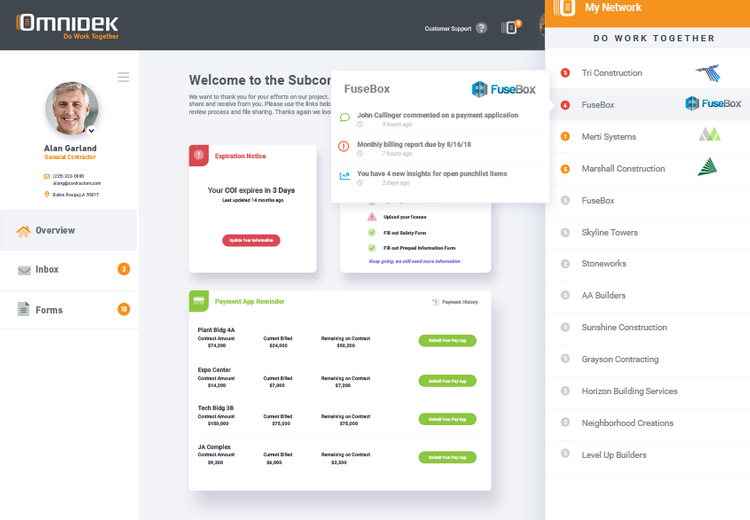Click Tri Construction company logo
This screenshot has height=520, width=750.
coord(708,73)
